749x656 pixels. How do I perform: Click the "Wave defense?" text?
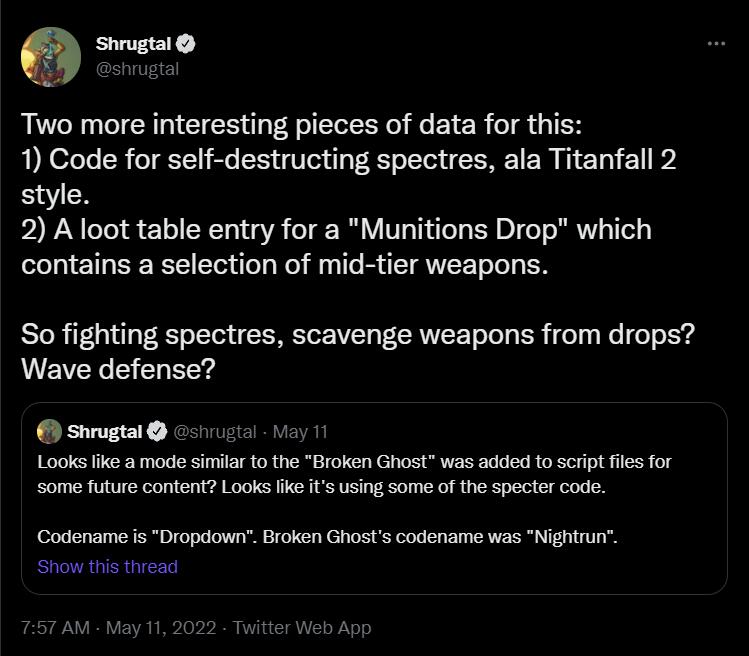[119, 368]
